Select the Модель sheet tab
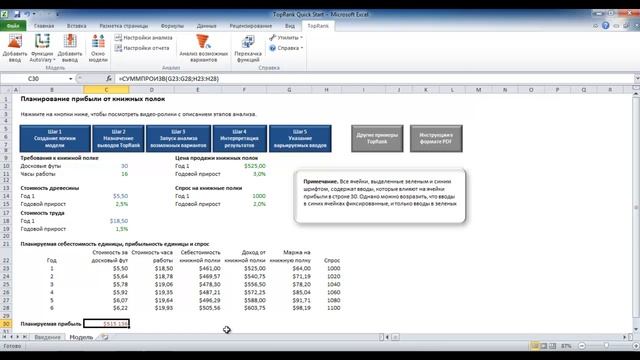640x360 pixels. 81,337
